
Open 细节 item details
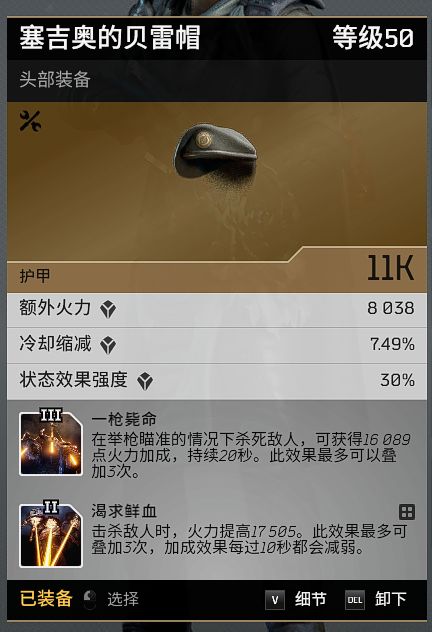[310, 599]
